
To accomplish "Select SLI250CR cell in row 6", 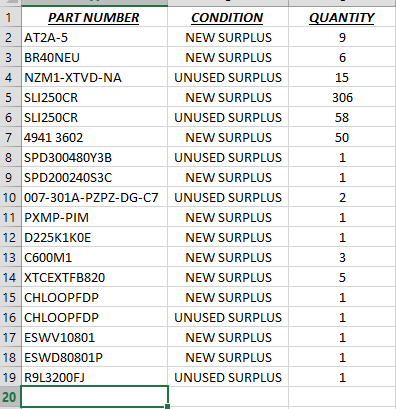I will pos(94,117).
